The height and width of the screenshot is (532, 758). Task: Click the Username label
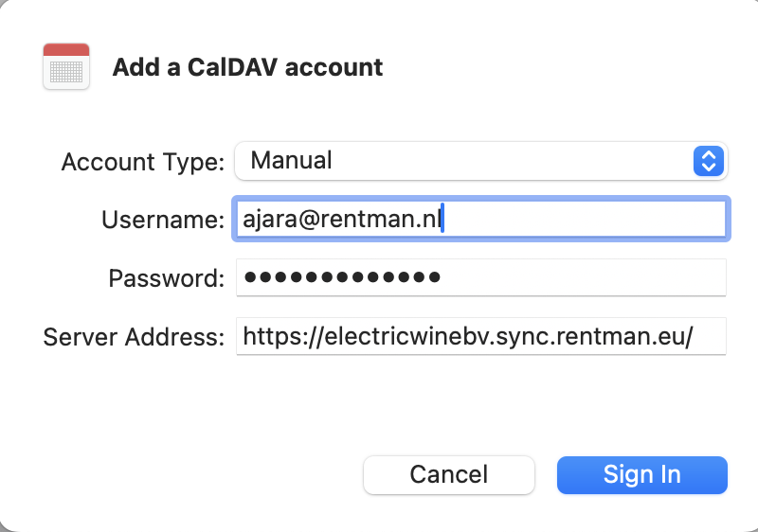[x=163, y=220]
